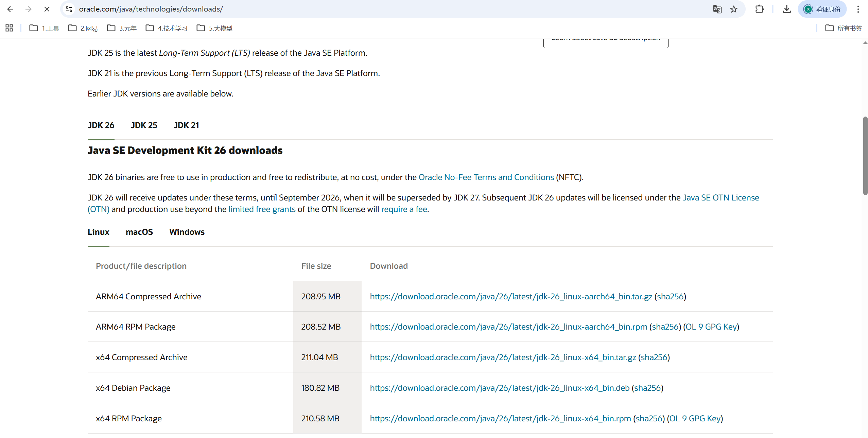Expand the 4.技术学习 bookmark folder
The width and height of the screenshot is (868, 438).
[x=167, y=28]
